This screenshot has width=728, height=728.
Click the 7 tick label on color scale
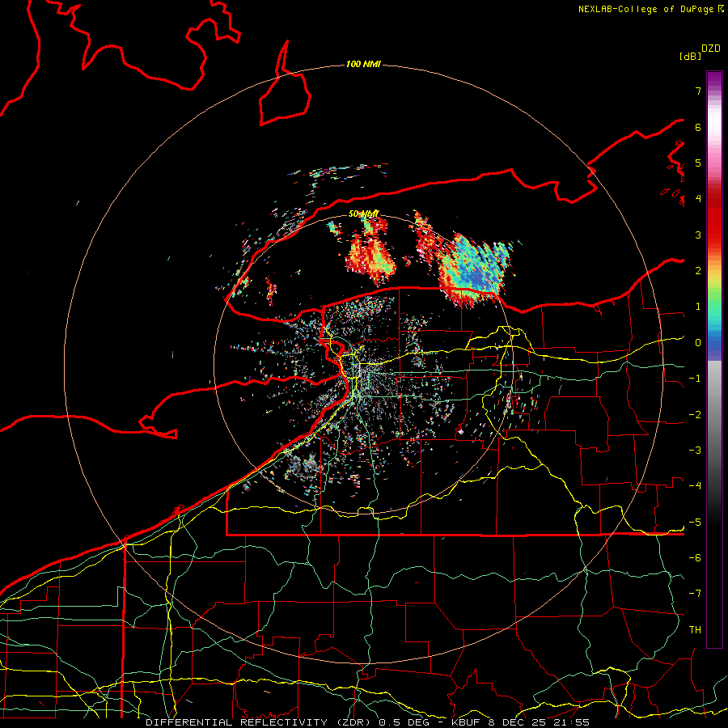(698, 91)
